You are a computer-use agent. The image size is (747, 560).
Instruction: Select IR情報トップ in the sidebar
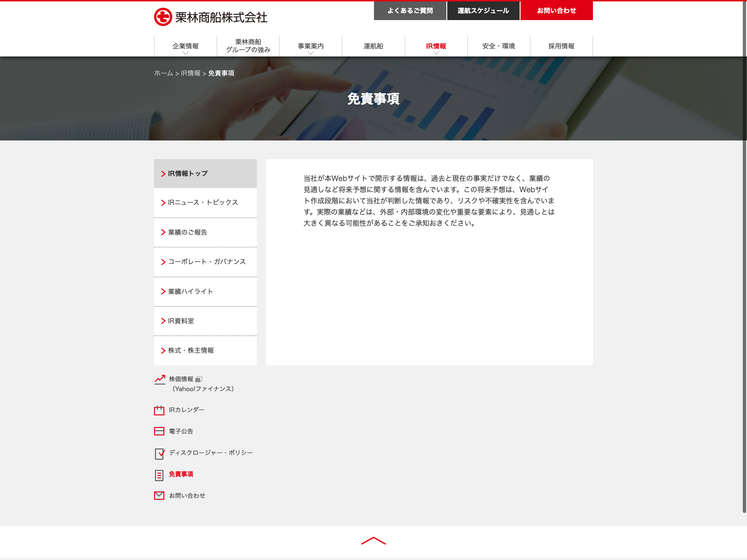click(x=205, y=174)
